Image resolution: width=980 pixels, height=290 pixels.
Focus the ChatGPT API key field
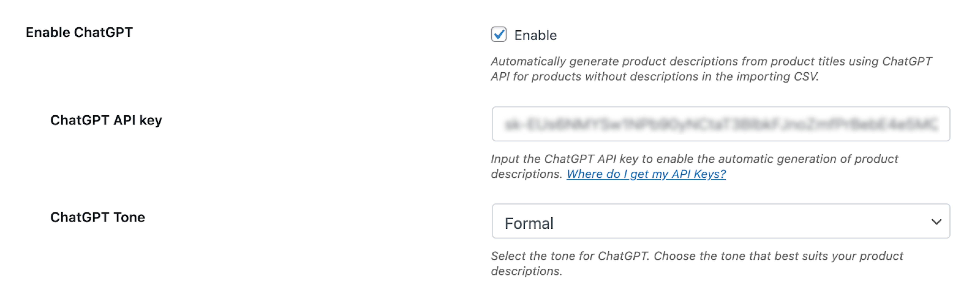tap(721, 124)
